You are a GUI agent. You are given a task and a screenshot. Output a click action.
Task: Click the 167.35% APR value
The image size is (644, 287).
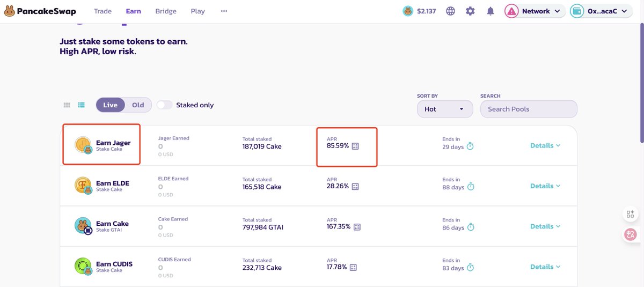point(339,227)
